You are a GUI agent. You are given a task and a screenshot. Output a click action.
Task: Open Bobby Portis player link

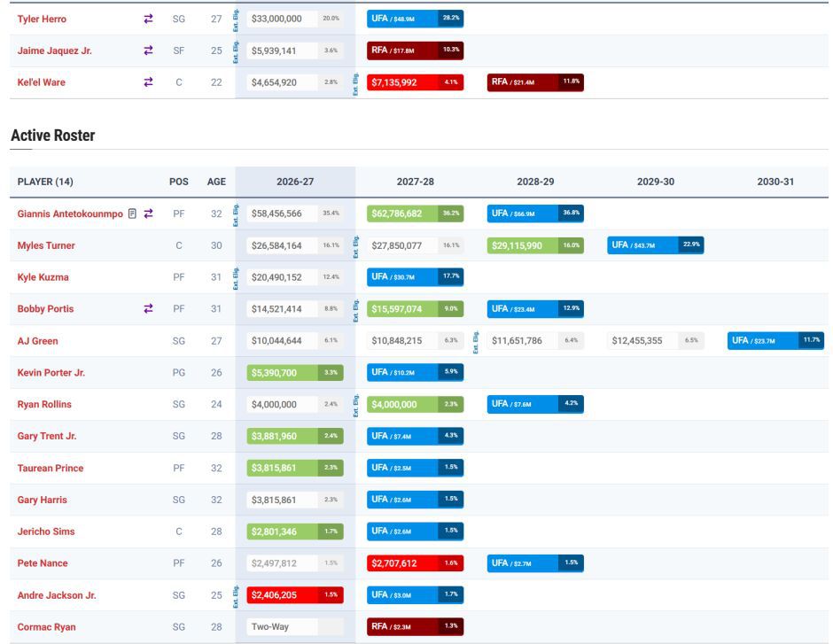coord(45,309)
